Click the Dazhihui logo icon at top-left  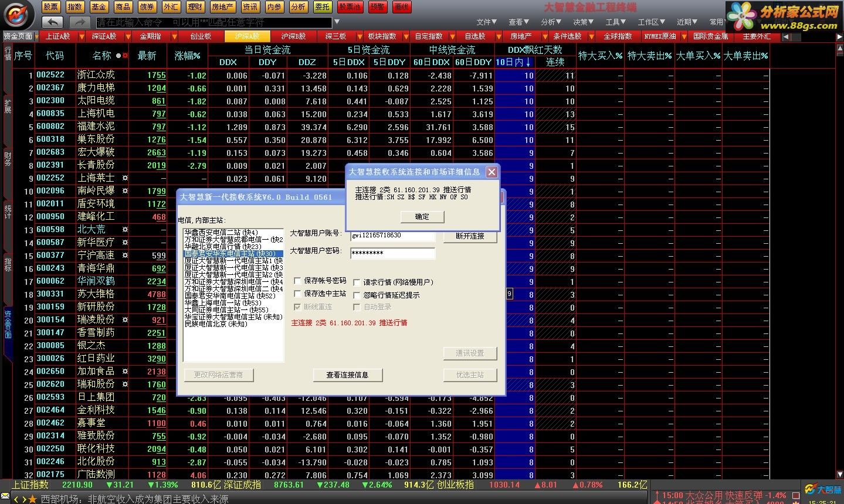point(18,14)
